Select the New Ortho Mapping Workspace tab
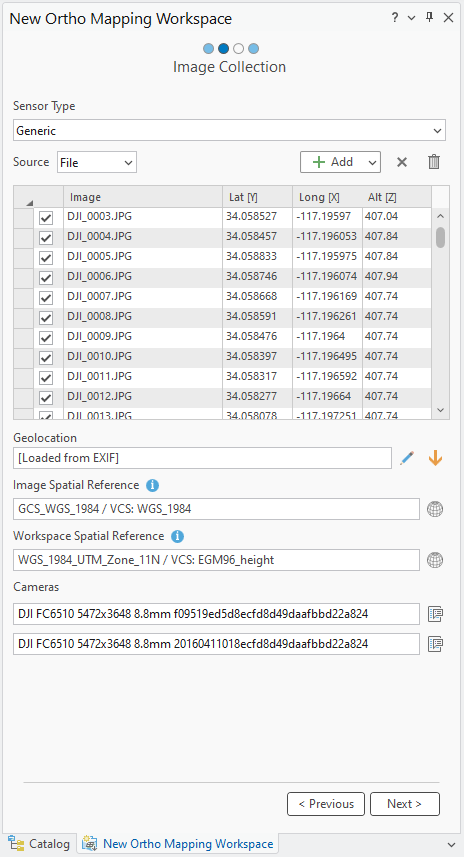464x857 pixels. 178,844
